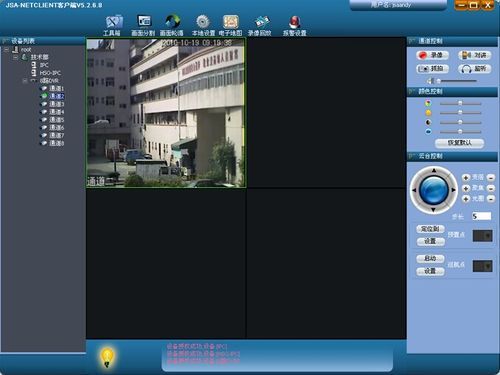Viewport: 500px width, 375px height.
Task: Open the 工具箱 toolbox icon
Action: coord(112,25)
